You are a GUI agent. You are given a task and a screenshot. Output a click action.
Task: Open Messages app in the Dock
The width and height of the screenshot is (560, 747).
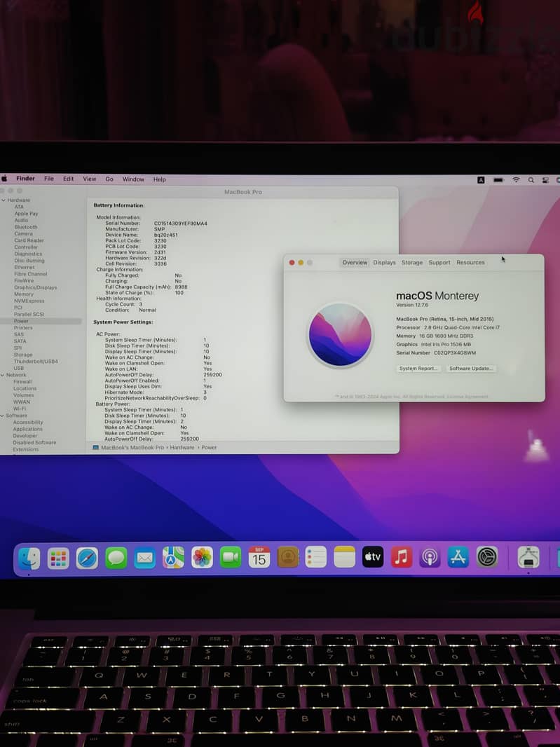tap(116, 558)
